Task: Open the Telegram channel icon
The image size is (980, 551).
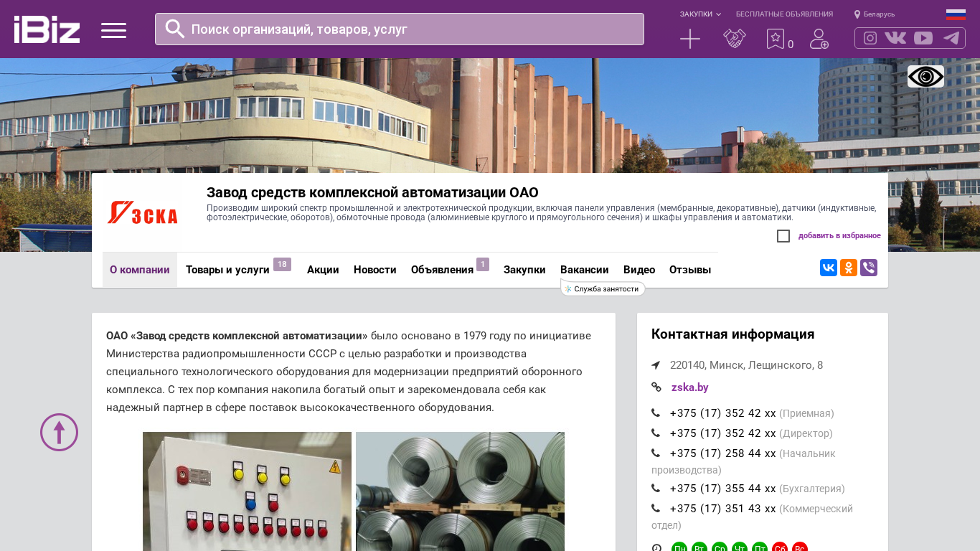Action: pos(951,38)
